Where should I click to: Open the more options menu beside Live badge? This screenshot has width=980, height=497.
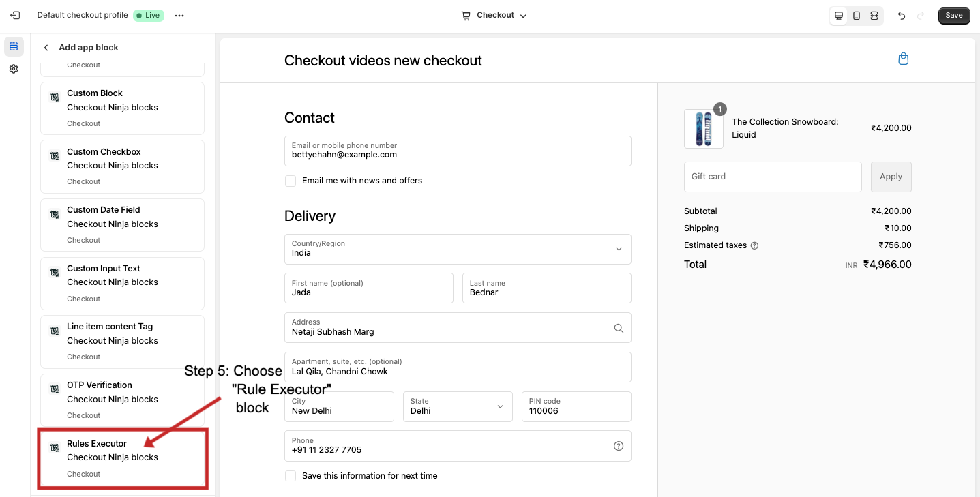click(179, 14)
